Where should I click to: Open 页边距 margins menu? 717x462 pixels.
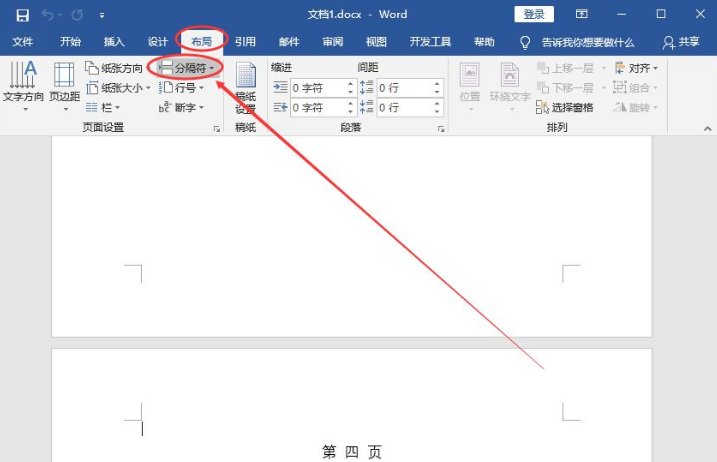(x=64, y=86)
